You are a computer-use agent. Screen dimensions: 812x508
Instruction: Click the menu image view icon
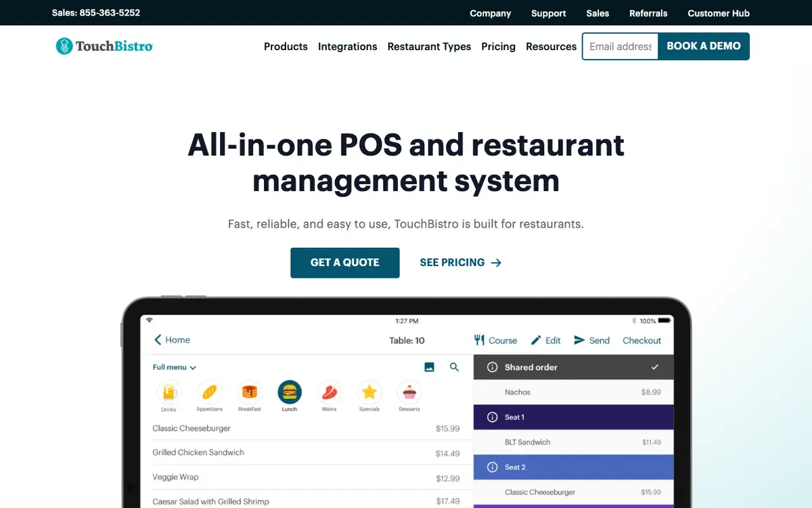pos(429,367)
